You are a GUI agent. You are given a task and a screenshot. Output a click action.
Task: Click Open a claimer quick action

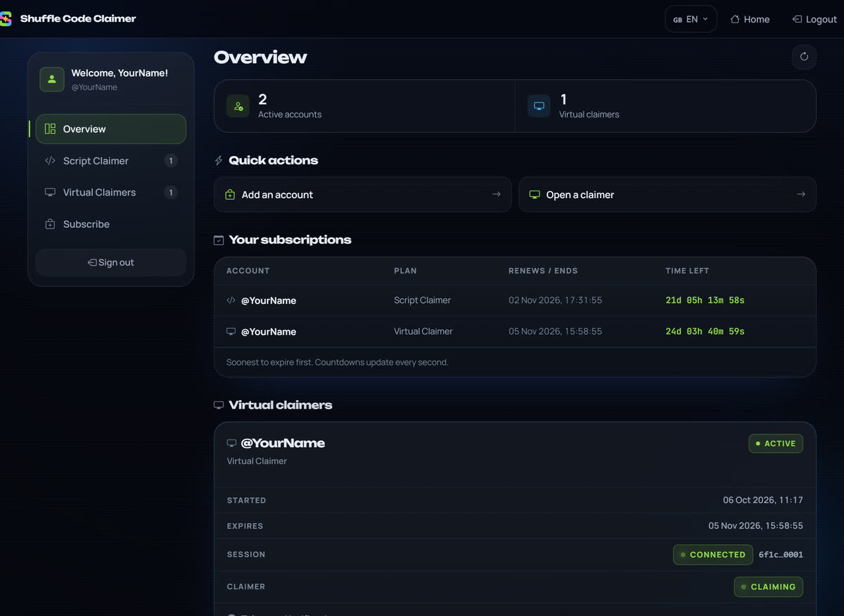click(667, 194)
